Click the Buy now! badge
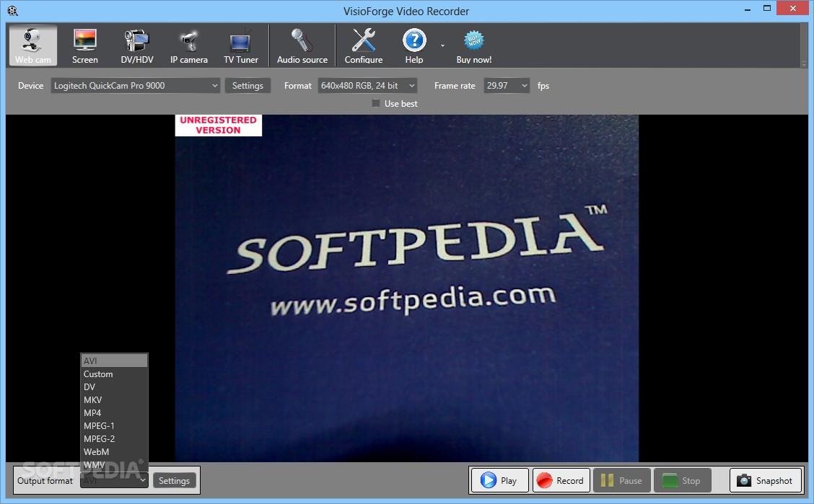The height and width of the screenshot is (504, 814). pos(474,45)
